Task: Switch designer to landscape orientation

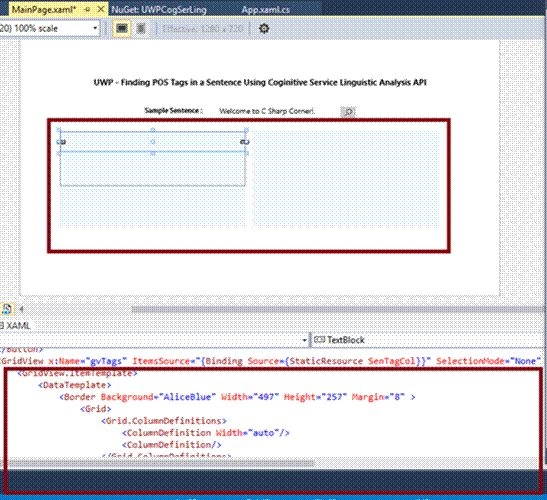Action: coord(121,28)
